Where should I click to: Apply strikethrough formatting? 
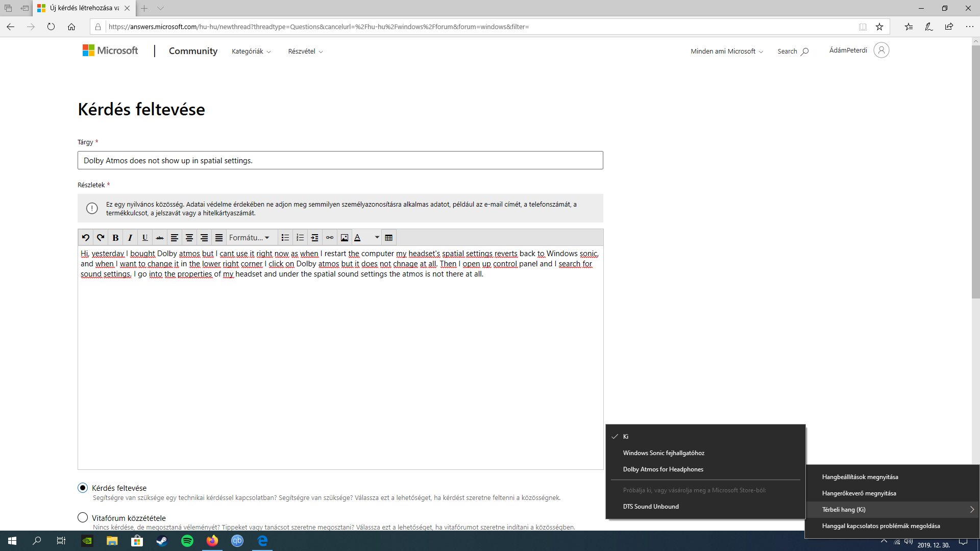coord(160,237)
